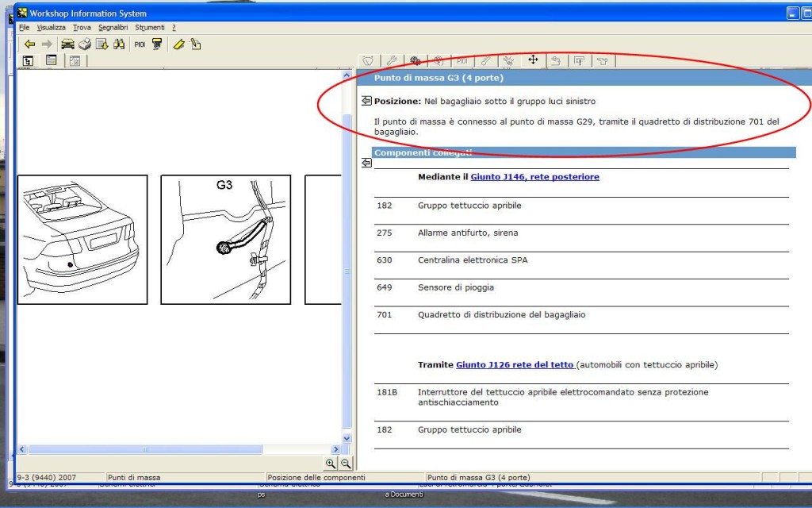
Task: Open the tab right of the four-arrows tab
Action: [x=556, y=60]
